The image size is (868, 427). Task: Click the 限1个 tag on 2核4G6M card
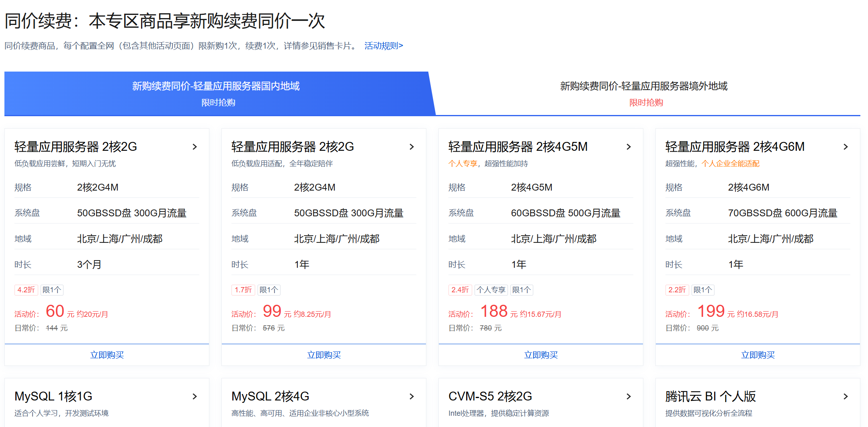pos(703,290)
